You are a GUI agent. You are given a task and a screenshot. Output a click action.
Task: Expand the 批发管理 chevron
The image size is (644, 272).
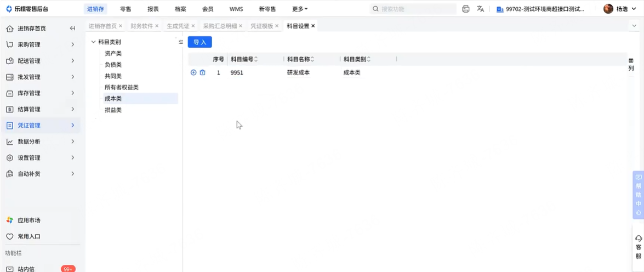pos(73,77)
